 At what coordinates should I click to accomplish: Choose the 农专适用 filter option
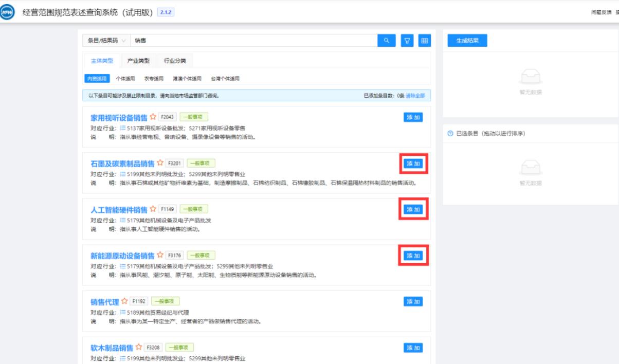[x=154, y=79]
